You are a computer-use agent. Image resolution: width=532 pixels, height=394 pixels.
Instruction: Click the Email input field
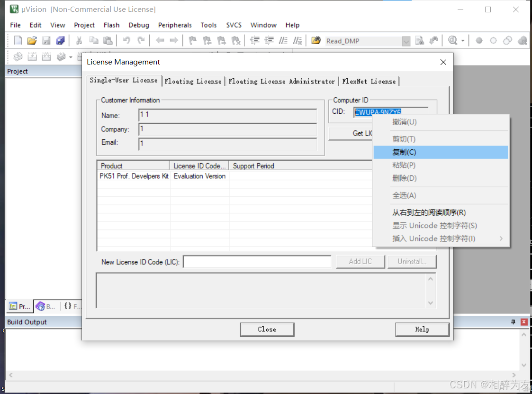tap(228, 143)
